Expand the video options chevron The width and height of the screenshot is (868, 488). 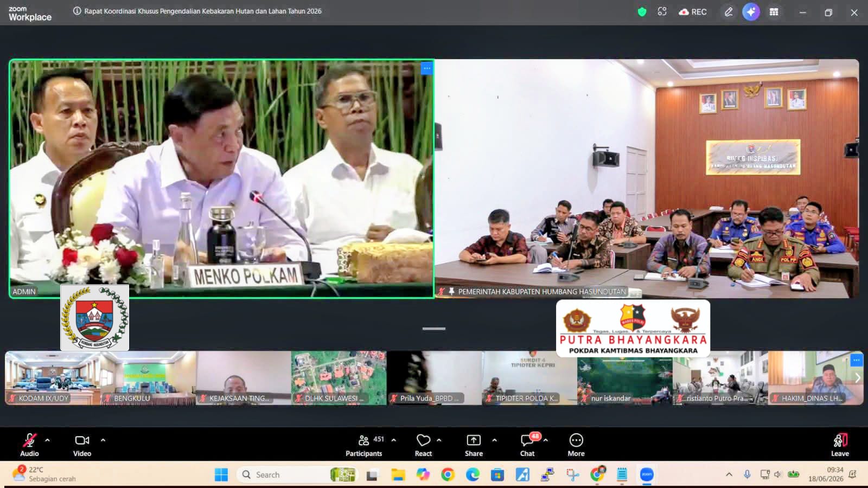click(103, 440)
